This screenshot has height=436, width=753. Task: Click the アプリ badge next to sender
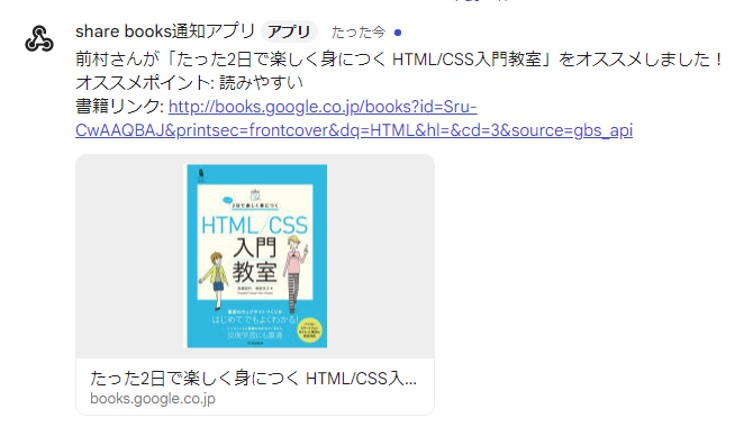point(289,32)
